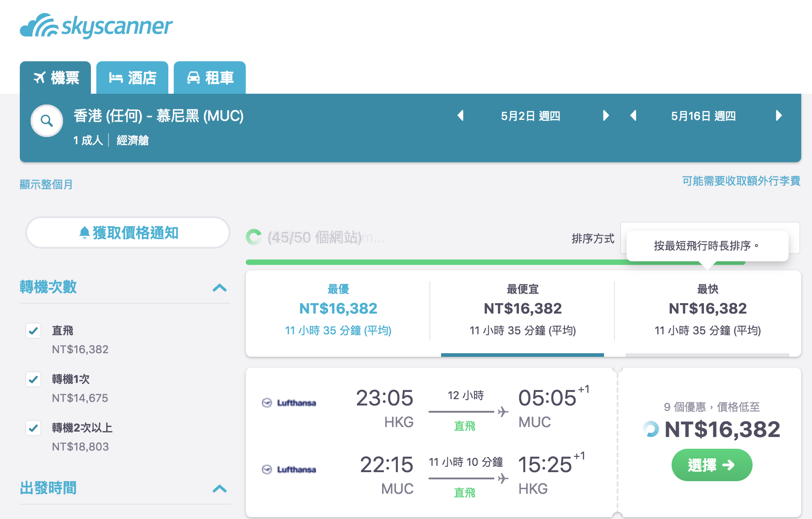Image resolution: width=812 pixels, height=519 pixels.
Task: Collapse the 出發時間 departure time section
Action: (x=220, y=488)
